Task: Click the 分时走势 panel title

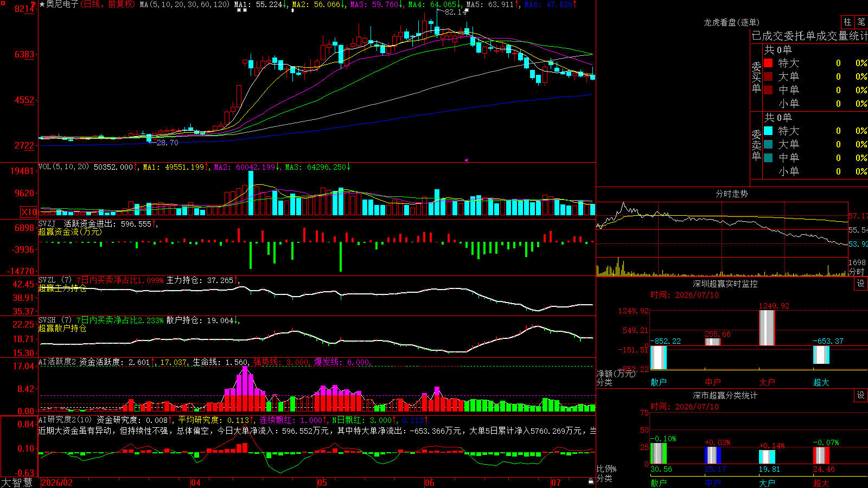Action: 732,194
